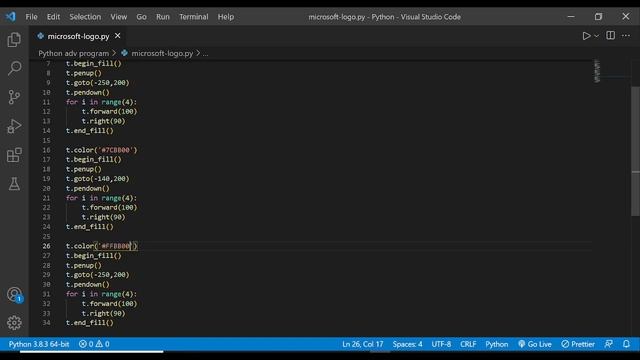Place cursor in '#FFBB00' on line 26
This screenshot has width=640, height=360.
click(116, 246)
